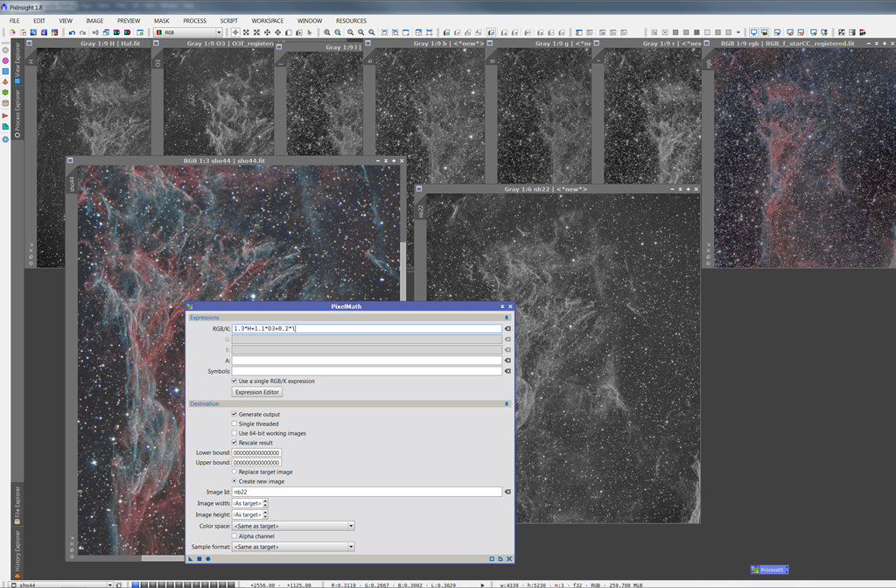Open the IMAGE menu
896x588 pixels.
(94, 21)
